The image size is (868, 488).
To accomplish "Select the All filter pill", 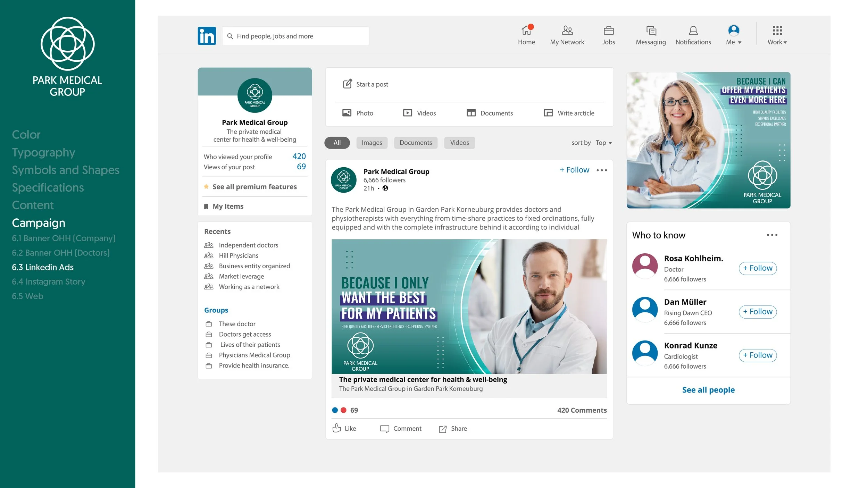I will pyautogui.click(x=337, y=143).
